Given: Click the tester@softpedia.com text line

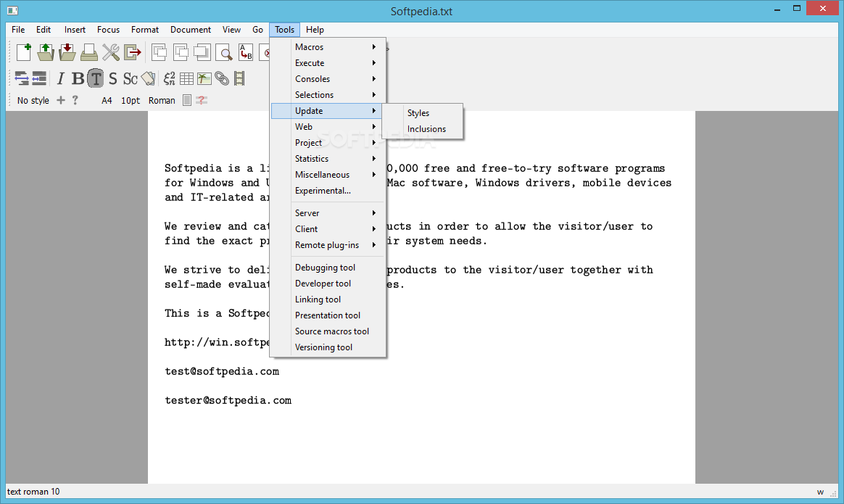Looking at the screenshot, I should tap(228, 400).
